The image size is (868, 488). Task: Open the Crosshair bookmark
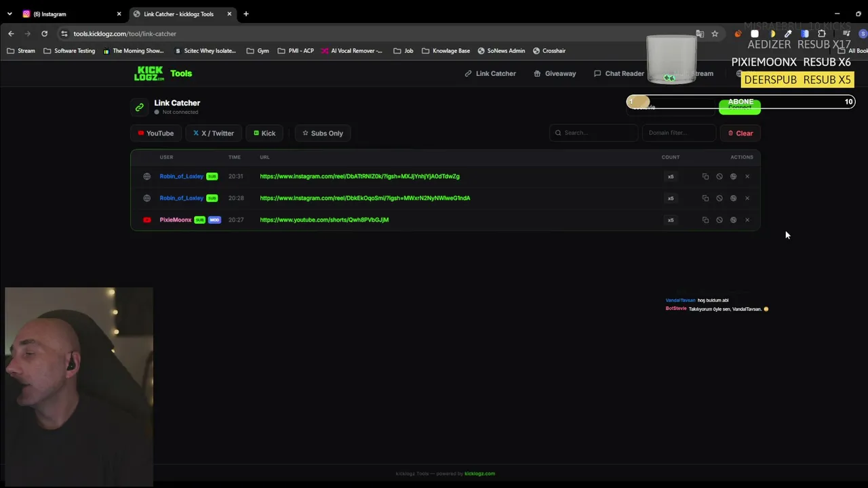click(x=549, y=51)
